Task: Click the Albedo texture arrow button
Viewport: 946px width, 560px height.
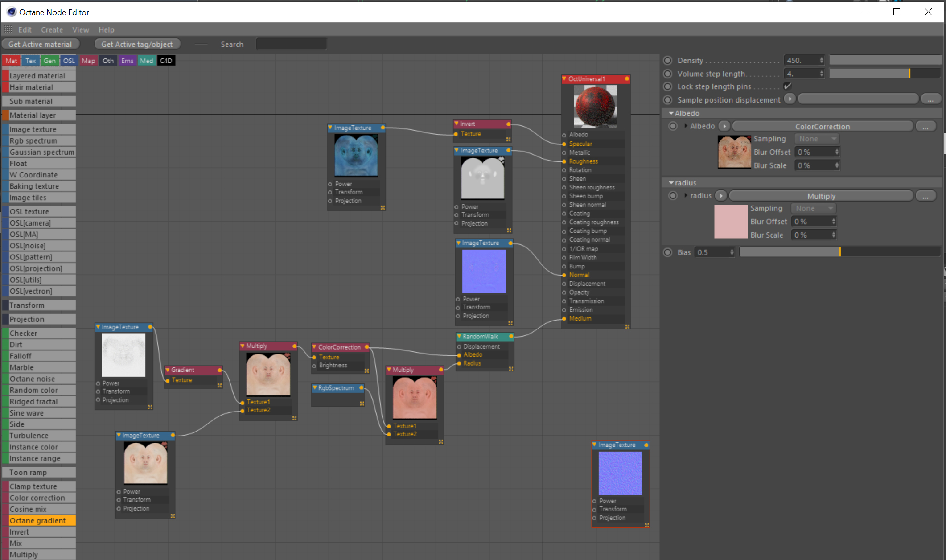Action: point(724,126)
